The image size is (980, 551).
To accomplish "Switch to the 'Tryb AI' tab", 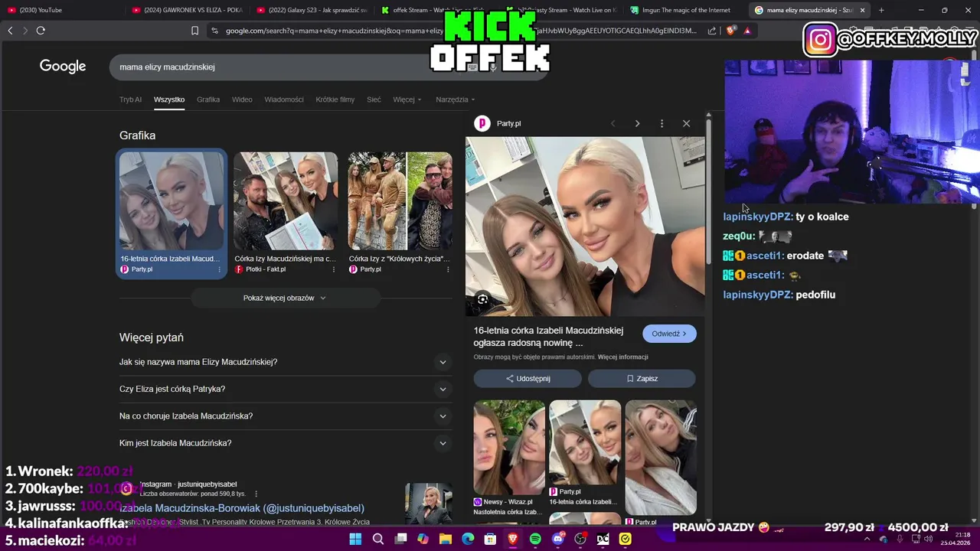I will click(x=130, y=99).
